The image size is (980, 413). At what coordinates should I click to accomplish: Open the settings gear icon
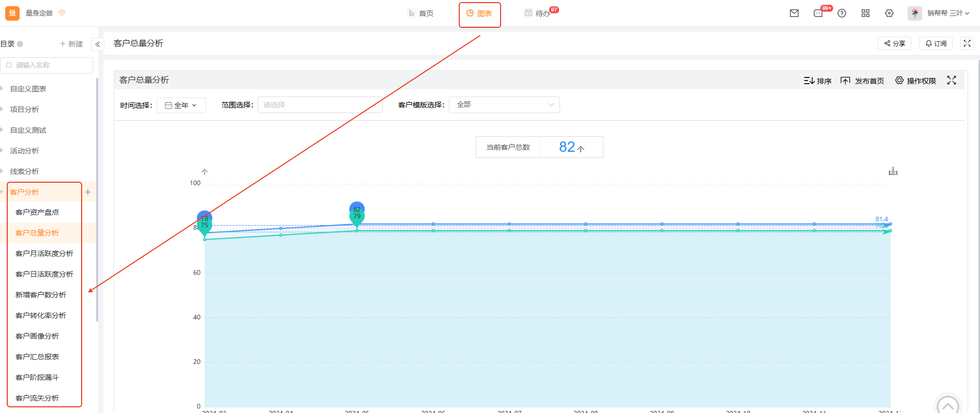point(889,13)
